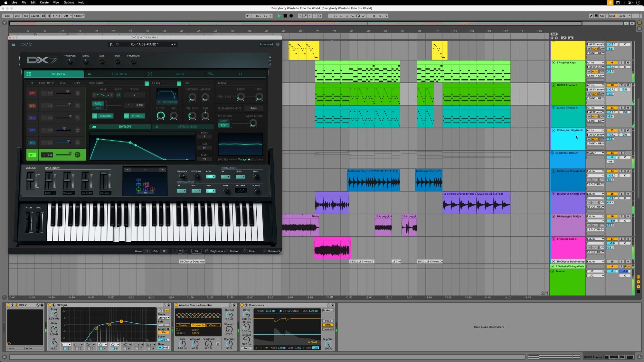Toggle the Compressor GR display checkbox
The height and width of the screenshot is (362, 644).
281,311
